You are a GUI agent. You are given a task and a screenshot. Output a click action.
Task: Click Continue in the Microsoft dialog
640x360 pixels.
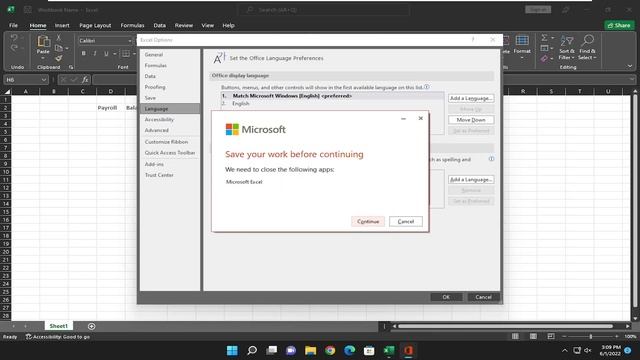368,221
